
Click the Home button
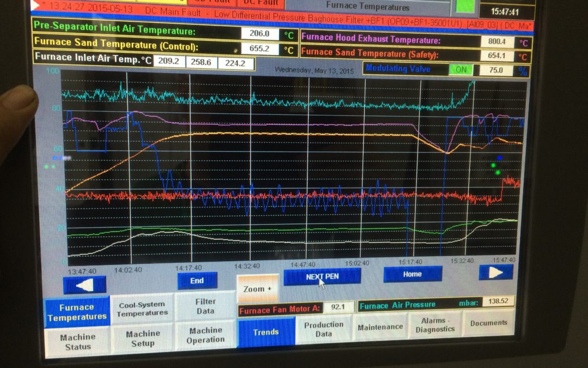pos(413,274)
